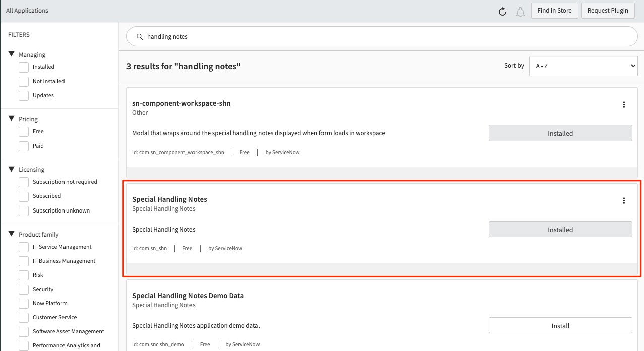Screen dimensions: 644x351
Task: Check the Subscribed licensing filter
Action: click(24, 196)
